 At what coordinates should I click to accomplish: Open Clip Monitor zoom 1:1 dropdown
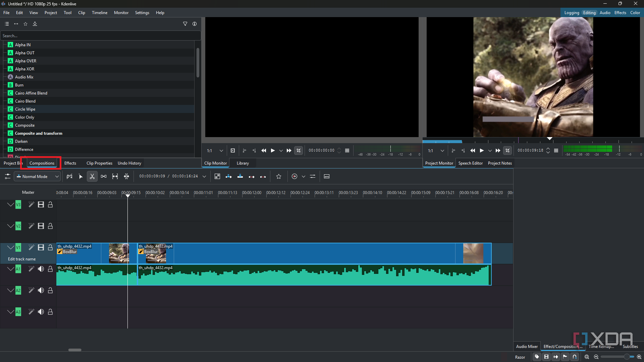pos(215,150)
